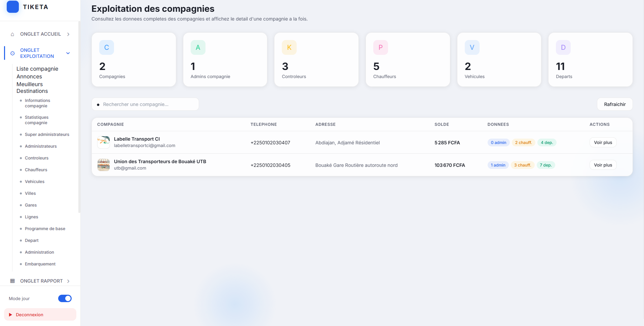The height and width of the screenshot is (326, 644).
Task: Click the 3 chauff. badge
Action: [523, 165]
